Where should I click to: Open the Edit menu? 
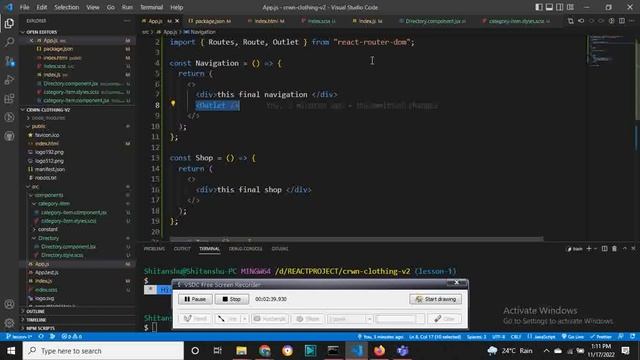[x=42, y=7]
